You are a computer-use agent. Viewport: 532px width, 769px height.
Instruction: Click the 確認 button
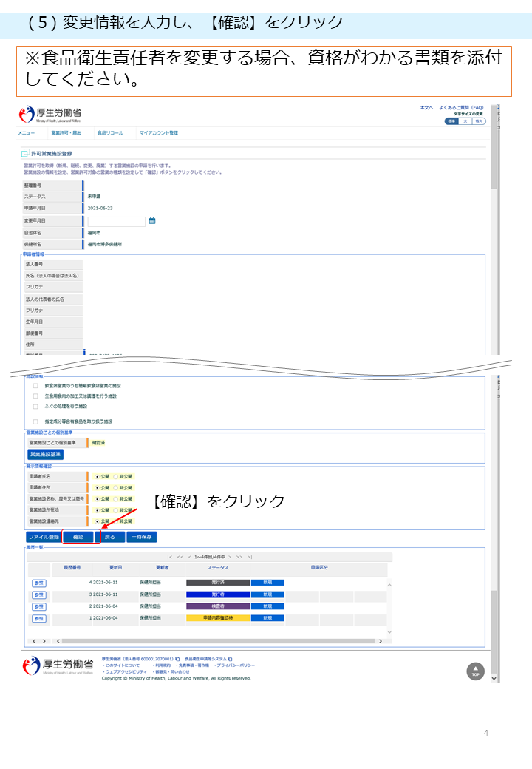tap(78, 537)
